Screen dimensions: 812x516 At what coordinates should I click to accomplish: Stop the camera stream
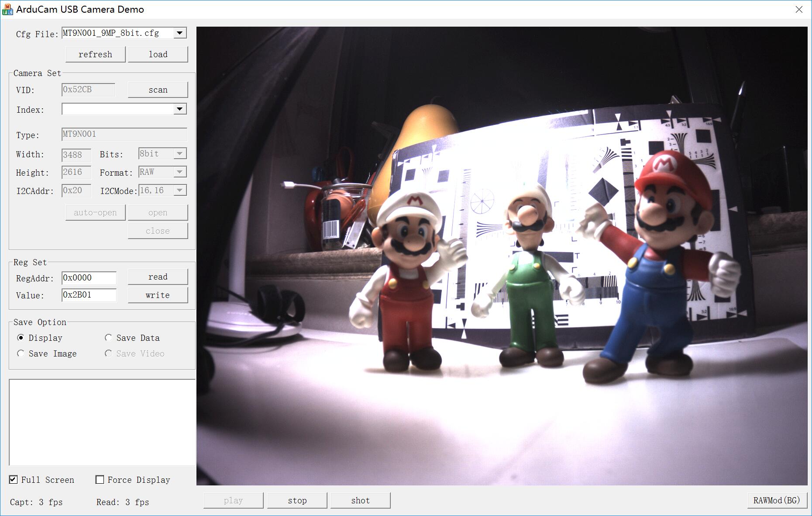[297, 501]
